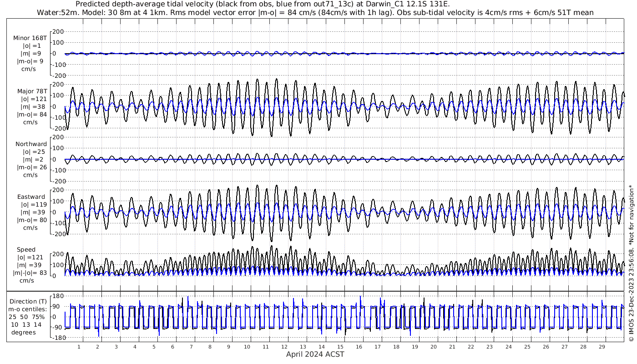
Task: Click day 11 on the date axis
Action: pyautogui.click(x=266, y=347)
